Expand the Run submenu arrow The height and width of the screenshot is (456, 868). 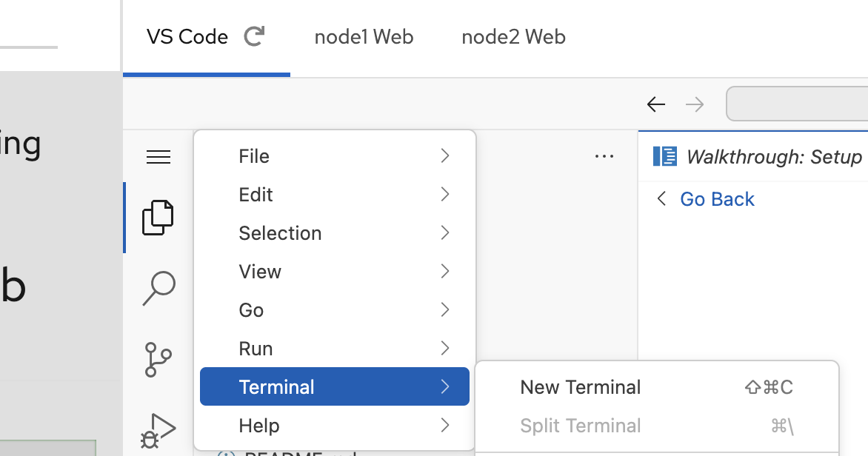pos(445,348)
